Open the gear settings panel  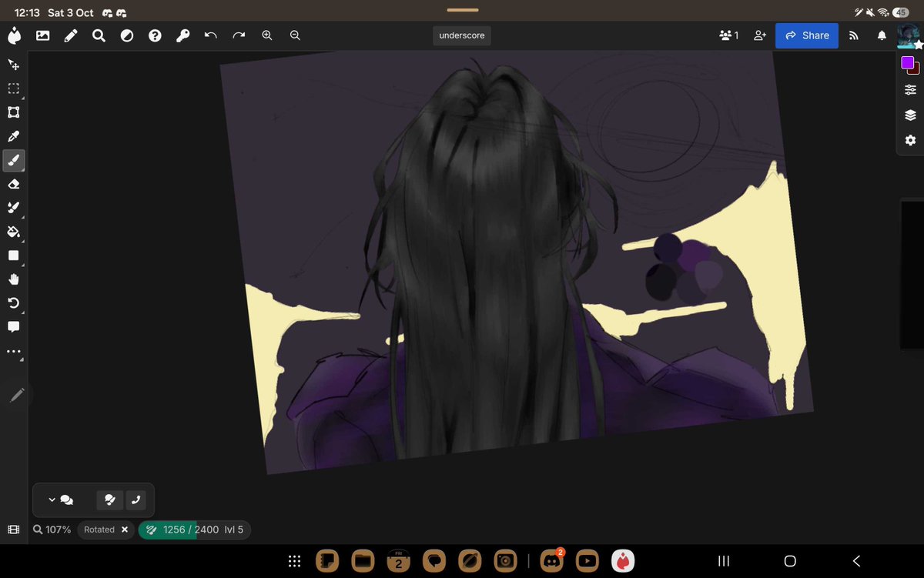pyautogui.click(x=910, y=141)
